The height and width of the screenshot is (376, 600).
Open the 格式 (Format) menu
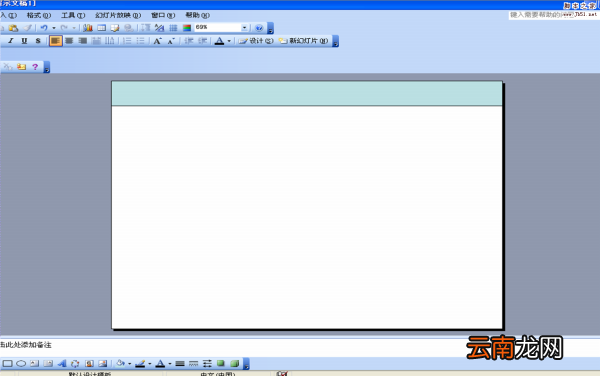(x=39, y=15)
